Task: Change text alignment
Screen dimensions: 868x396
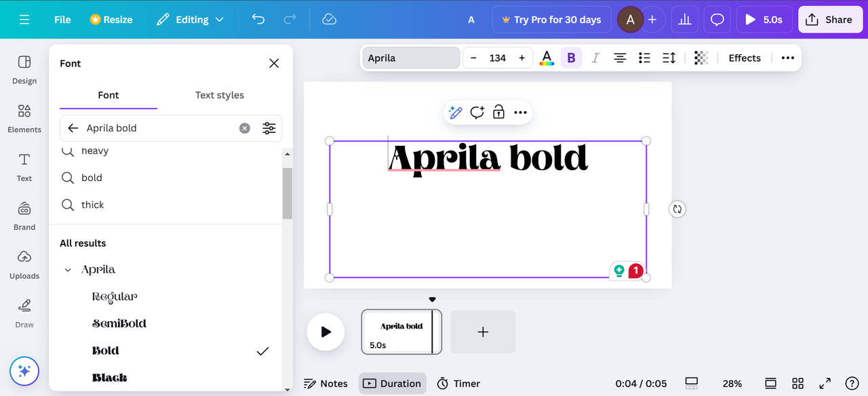Action: [620, 58]
